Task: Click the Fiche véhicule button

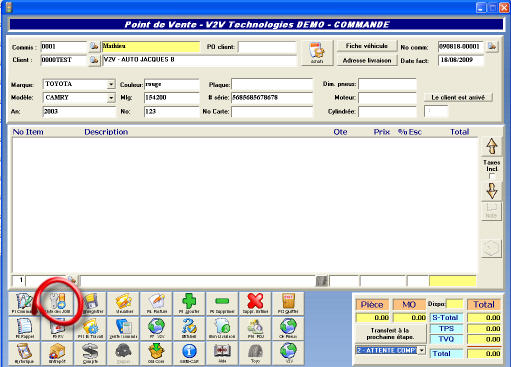Action: click(367, 46)
